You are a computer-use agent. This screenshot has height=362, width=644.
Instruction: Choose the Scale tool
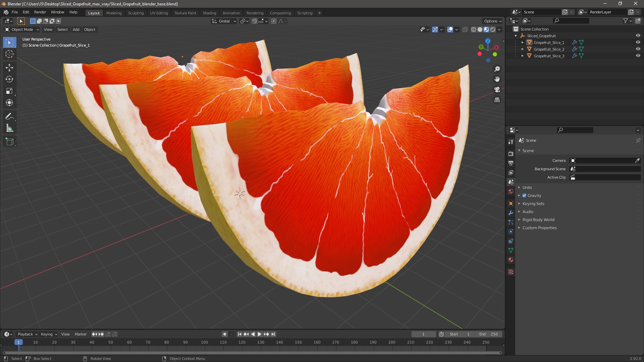(x=9, y=91)
